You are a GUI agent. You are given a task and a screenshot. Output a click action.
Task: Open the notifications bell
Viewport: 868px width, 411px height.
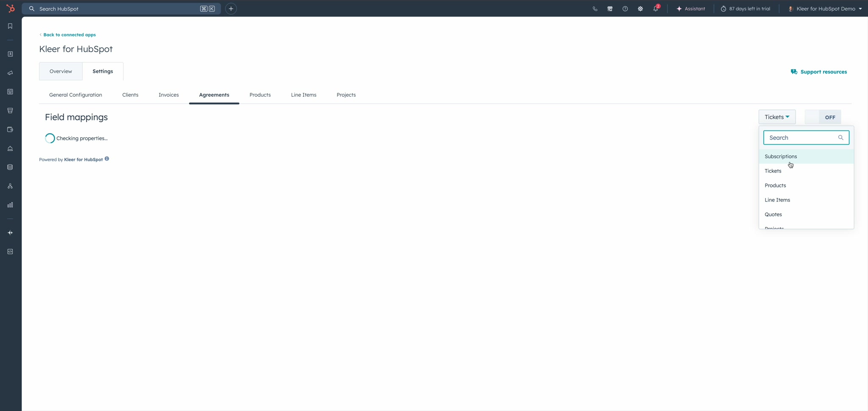656,8
